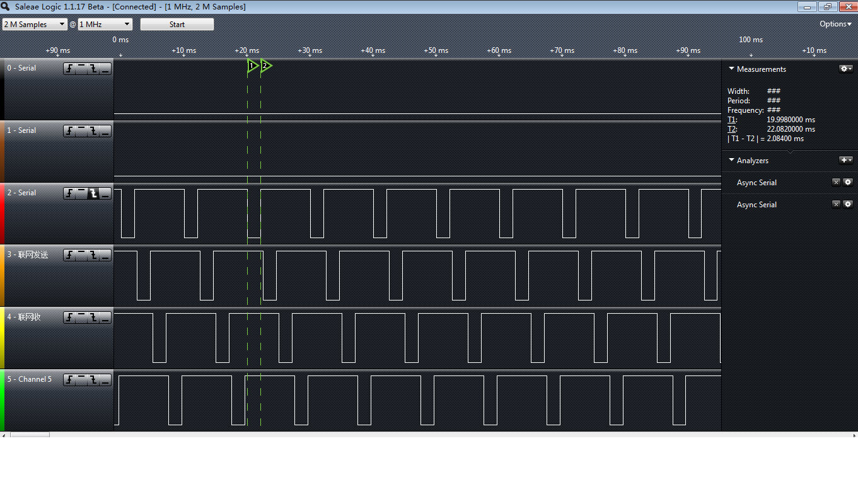Set high level trigger on channel 2 - Serial
Viewport: 858px width, 504px height.
click(x=81, y=193)
